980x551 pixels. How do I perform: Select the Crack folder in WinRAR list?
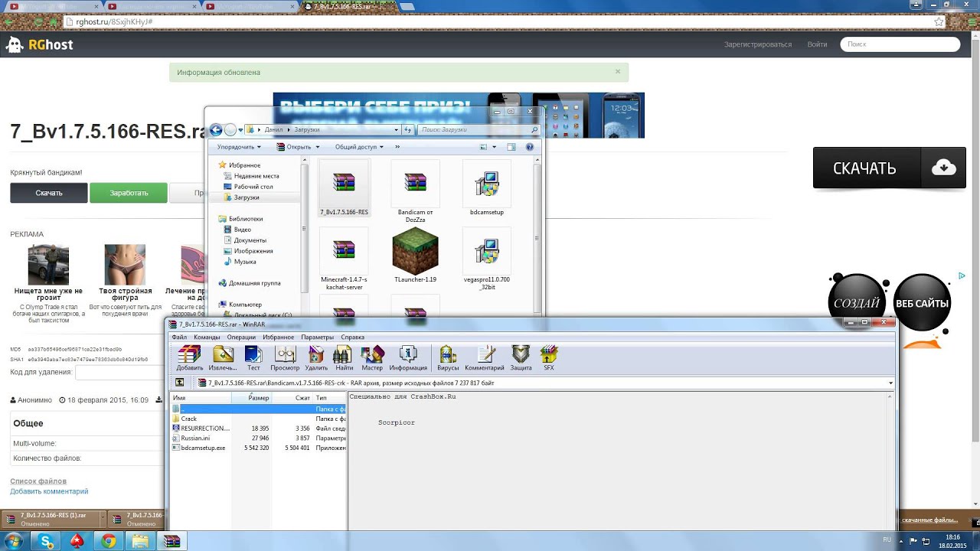pyautogui.click(x=188, y=419)
